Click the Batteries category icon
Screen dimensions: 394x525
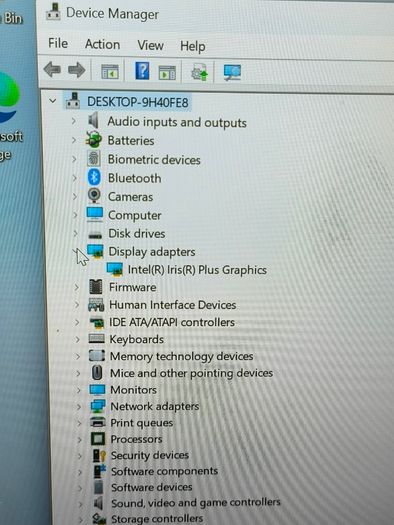click(x=93, y=140)
